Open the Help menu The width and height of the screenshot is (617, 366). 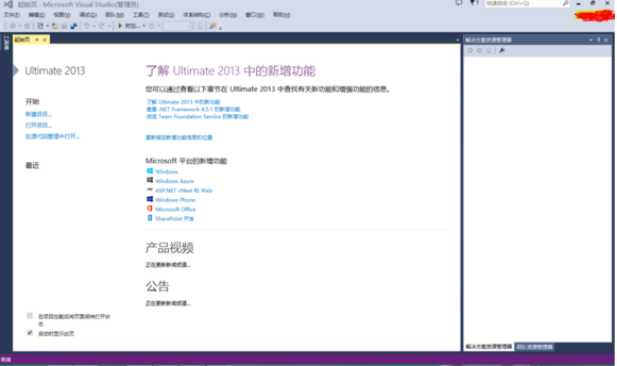pyautogui.click(x=281, y=15)
